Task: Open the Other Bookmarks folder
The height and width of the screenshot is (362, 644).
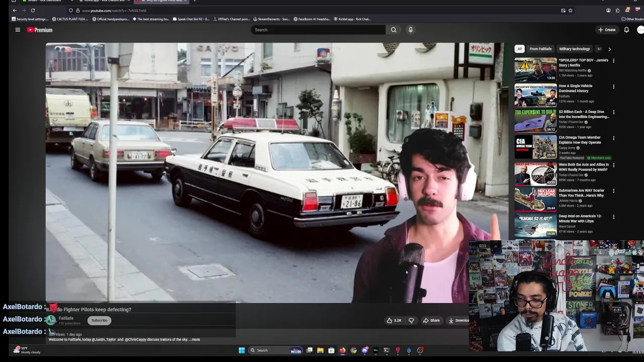Action: pos(632,19)
